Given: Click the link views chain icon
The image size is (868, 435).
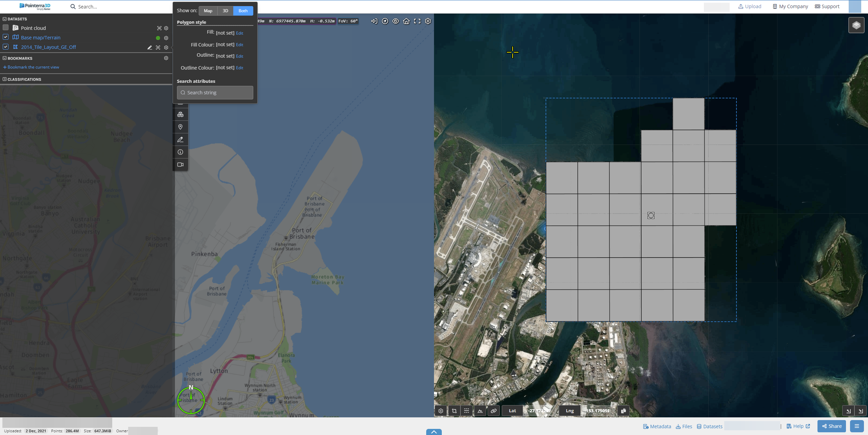Looking at the screenshot, I should 493,411.
